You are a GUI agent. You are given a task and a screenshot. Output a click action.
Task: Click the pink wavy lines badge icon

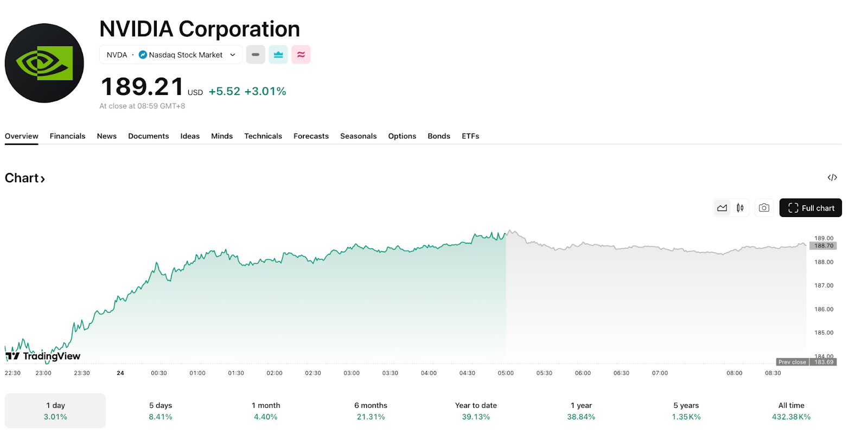click(x=301, y=54)
